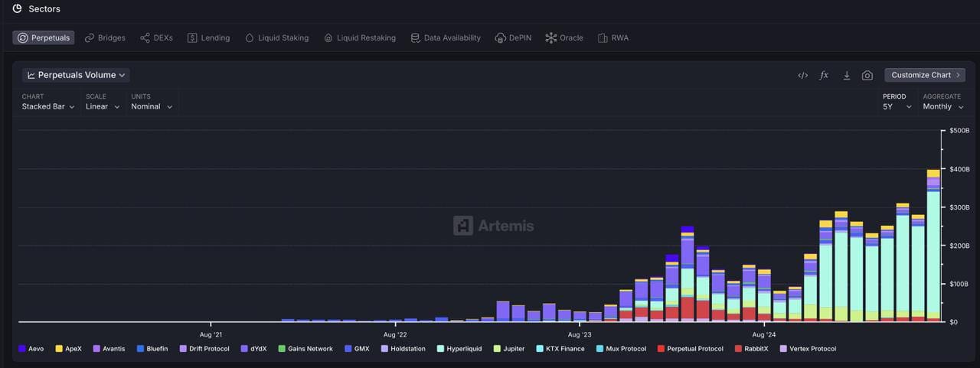The width and height of the screenshot is (980, 368).
Task: Open the RWA tab
Action: [613, 37]
